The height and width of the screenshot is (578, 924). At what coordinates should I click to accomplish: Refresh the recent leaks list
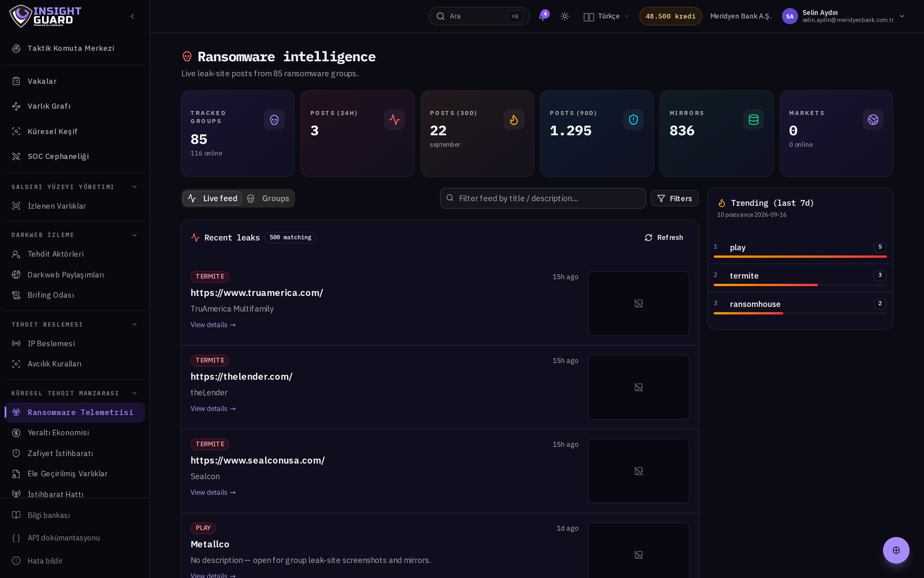tap(664, 238)
